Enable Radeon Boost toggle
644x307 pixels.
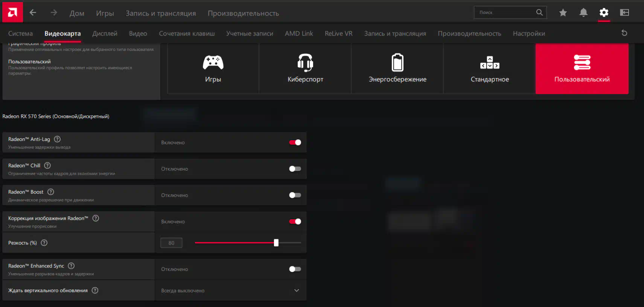point(295,195)
